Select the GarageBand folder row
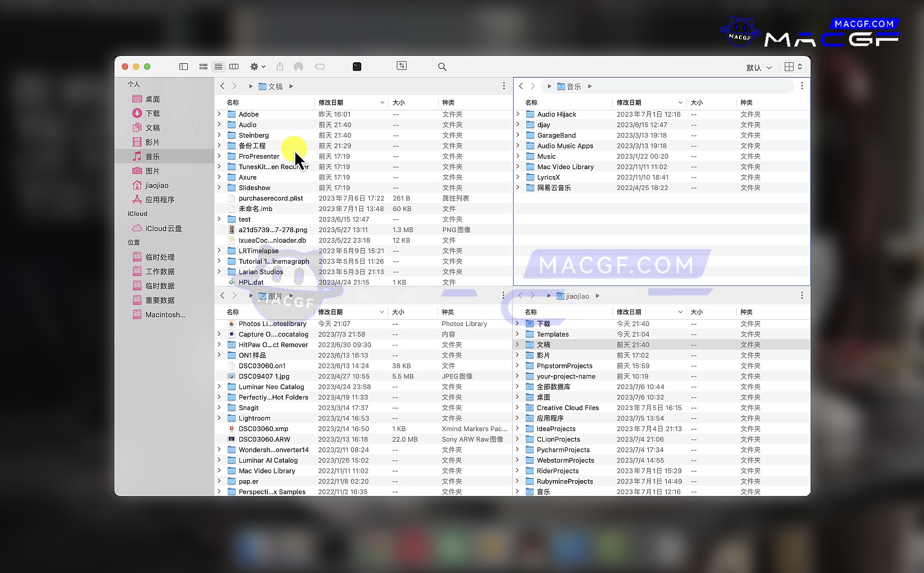This screenshot has width=924, height=573. (x=556, y=135)
